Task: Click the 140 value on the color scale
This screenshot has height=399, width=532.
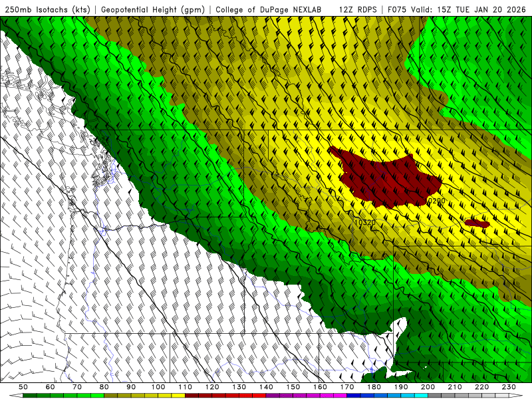Action: click(x=266, y=387)
